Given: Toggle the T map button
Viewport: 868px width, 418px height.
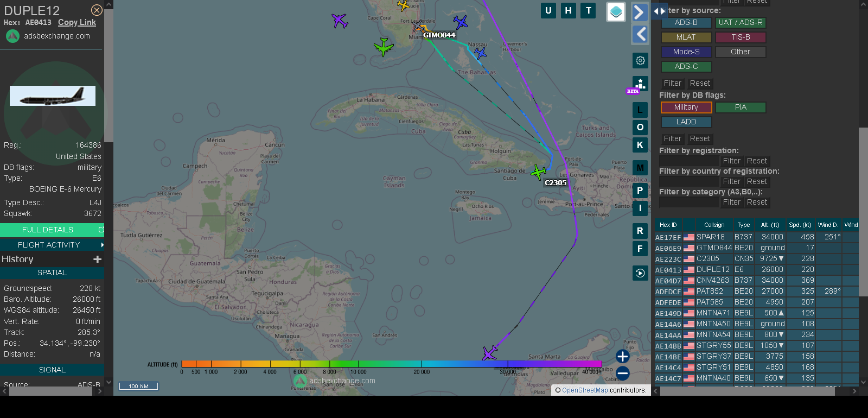Looking at the screenshot, I should click(589, 10).
